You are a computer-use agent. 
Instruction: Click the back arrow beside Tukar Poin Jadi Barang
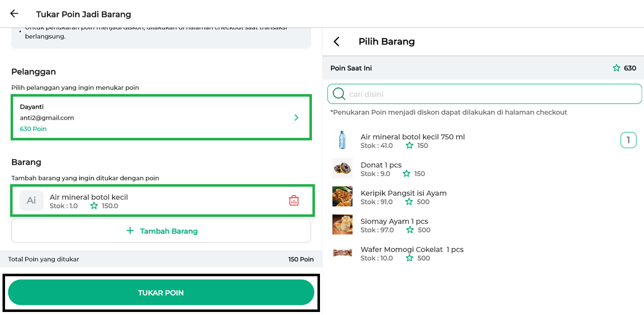pos(14,14)
